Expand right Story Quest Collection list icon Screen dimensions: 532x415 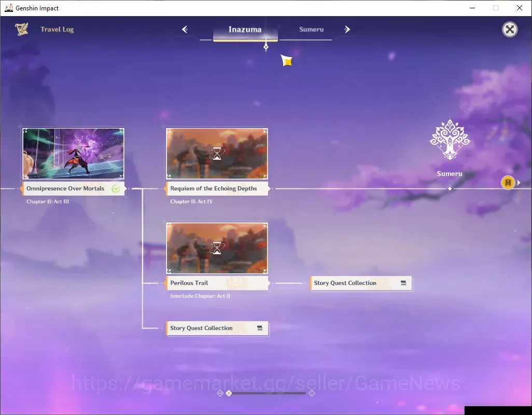click(403, 283)
